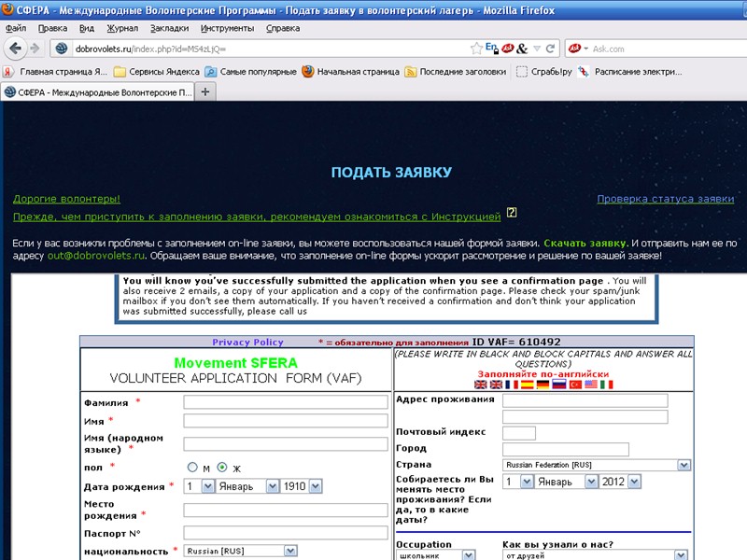Open the birth month Январь dropdown
Image resolution: width=747 pixels, height=560 pixels.
[247, 486]
